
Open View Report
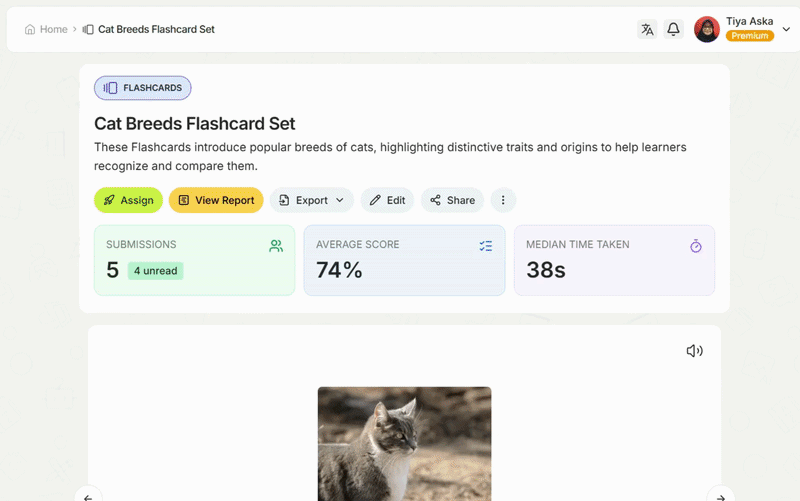[x=216, y=200]
